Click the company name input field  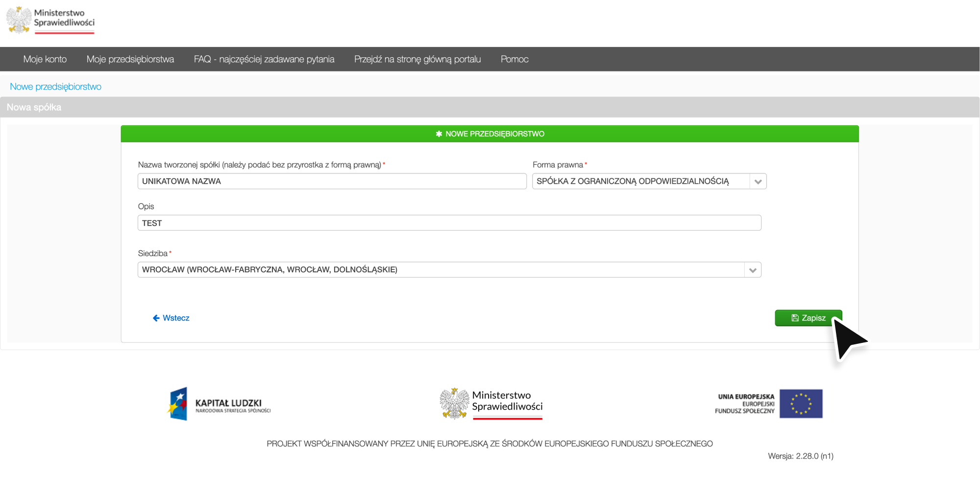click(332, 181)
